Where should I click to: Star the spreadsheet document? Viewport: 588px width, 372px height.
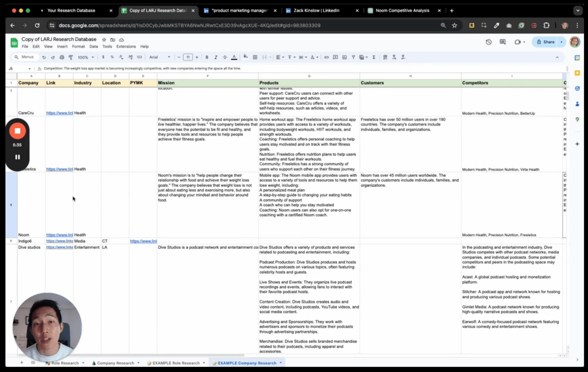104,40
